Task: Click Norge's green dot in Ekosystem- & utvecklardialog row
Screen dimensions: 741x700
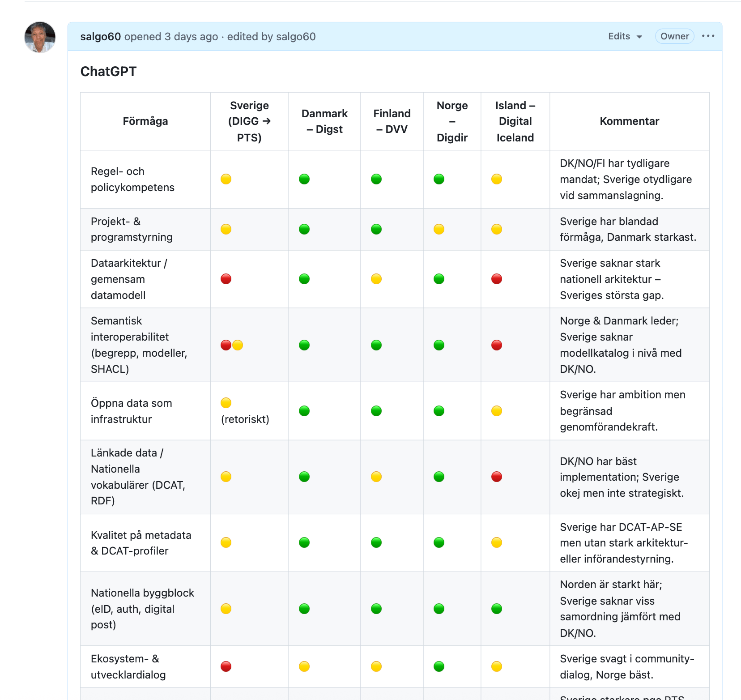Action: (x=439, y=666)
